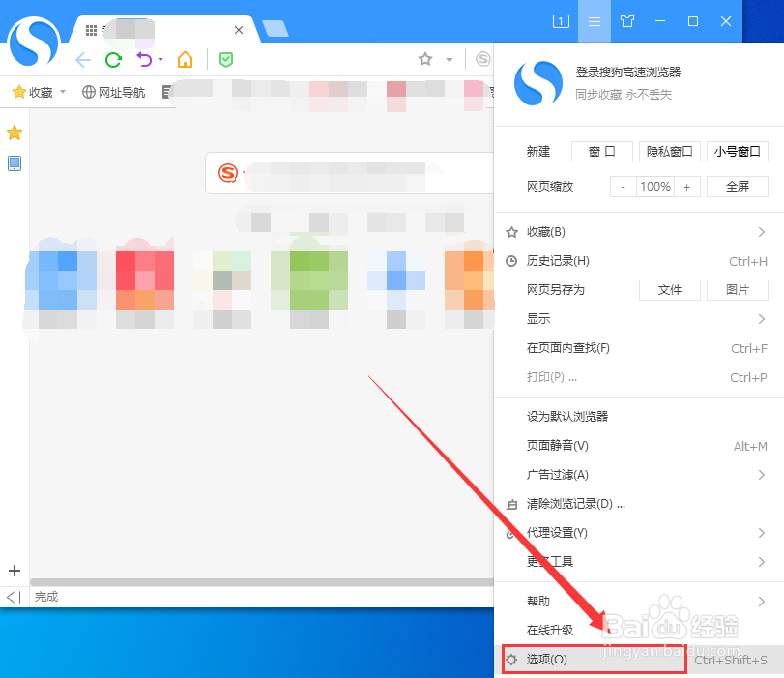The height and width of the screenshot is (678, 784).
Task: Save page as 图片
Action: tap(737, 290)
